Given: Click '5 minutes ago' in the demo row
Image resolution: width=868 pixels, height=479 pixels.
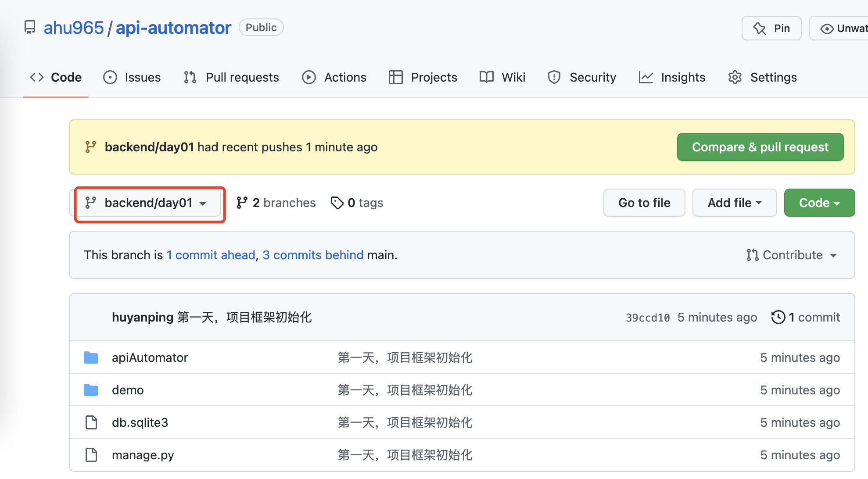Looking at the screenshot, I should pos(800,390).
